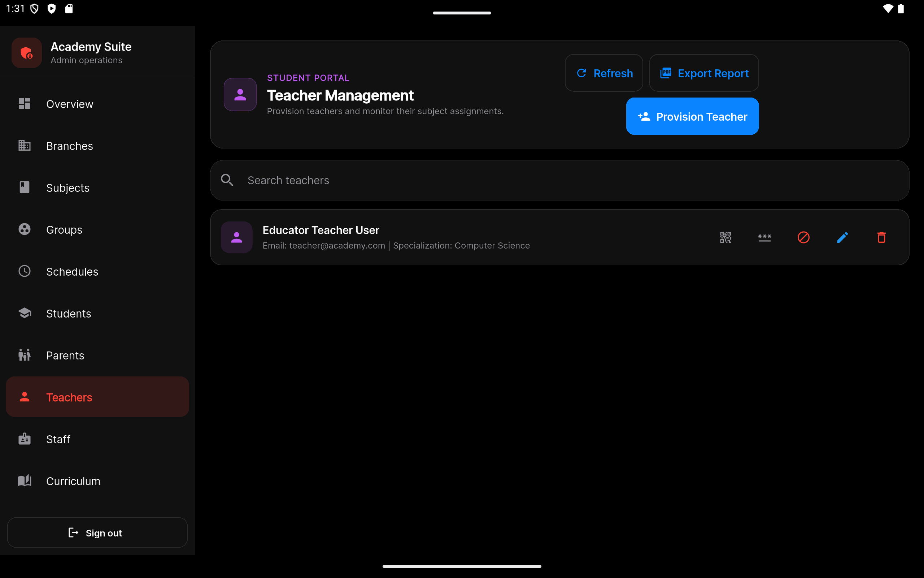Edit Educator Teacher User with pencil icon

(x=842, y=237)
